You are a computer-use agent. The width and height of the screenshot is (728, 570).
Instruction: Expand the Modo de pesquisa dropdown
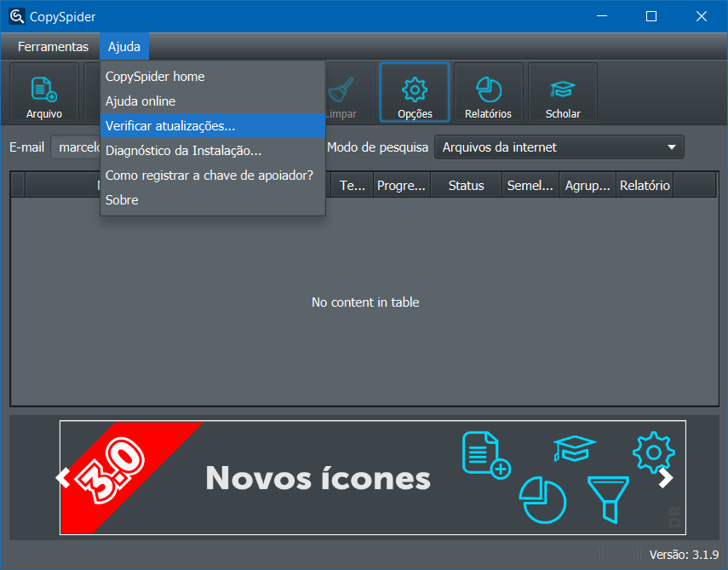click(559, 147)
